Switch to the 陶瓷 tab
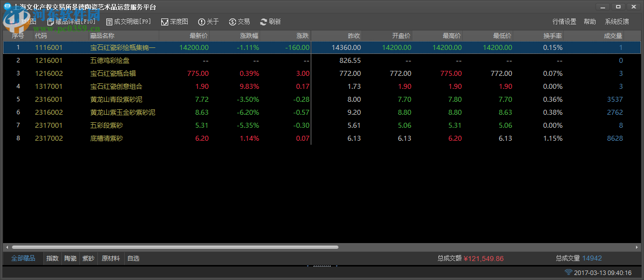Screen dimensions: 644x280 pyautogui.click(x=70, y=259)
